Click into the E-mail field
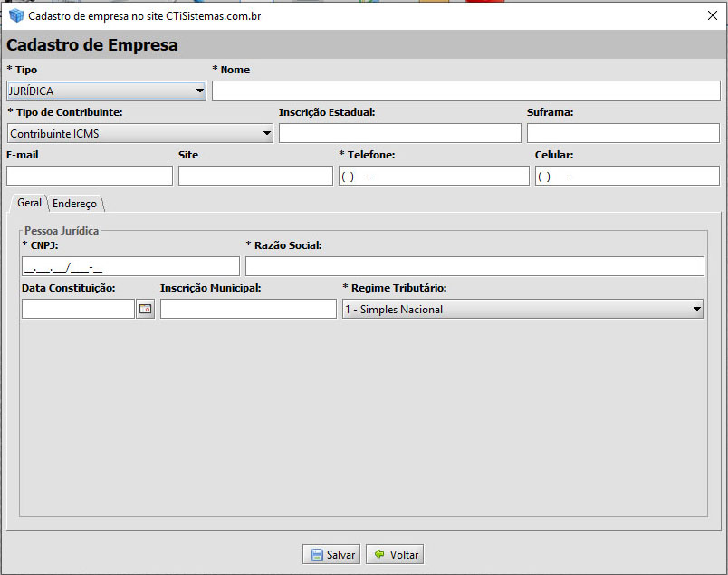Screen dimensions: 728x575 89,176
